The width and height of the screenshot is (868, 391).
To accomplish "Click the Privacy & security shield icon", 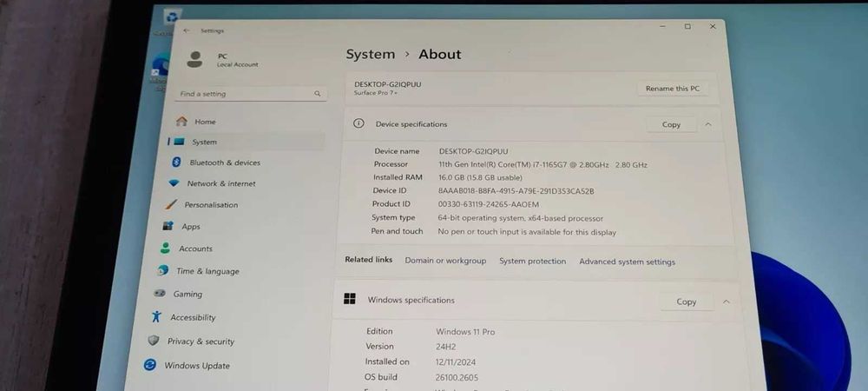I will point(154,341).
